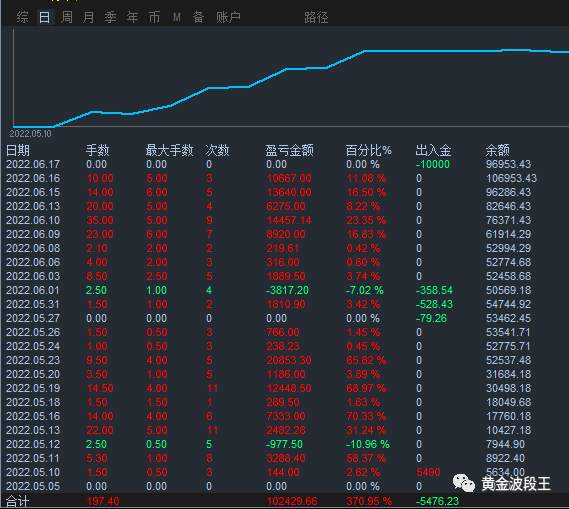The height and width of the screenshot is (509, 569).
Task: Click the 106953.43 balance value
Action: (511, 178)
